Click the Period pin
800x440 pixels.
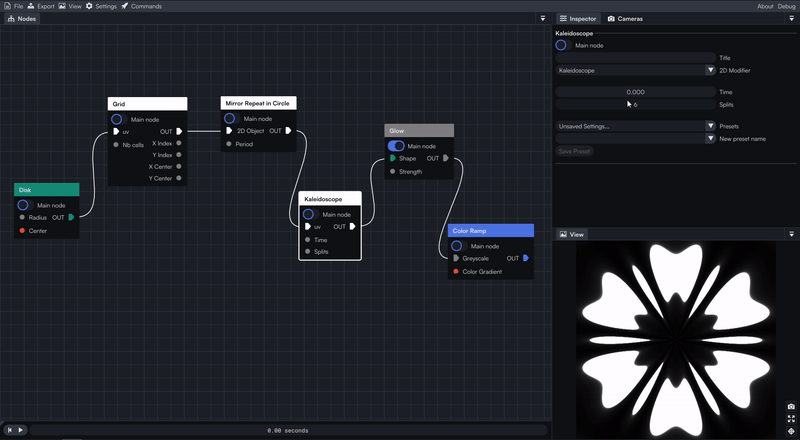point(229,144)
